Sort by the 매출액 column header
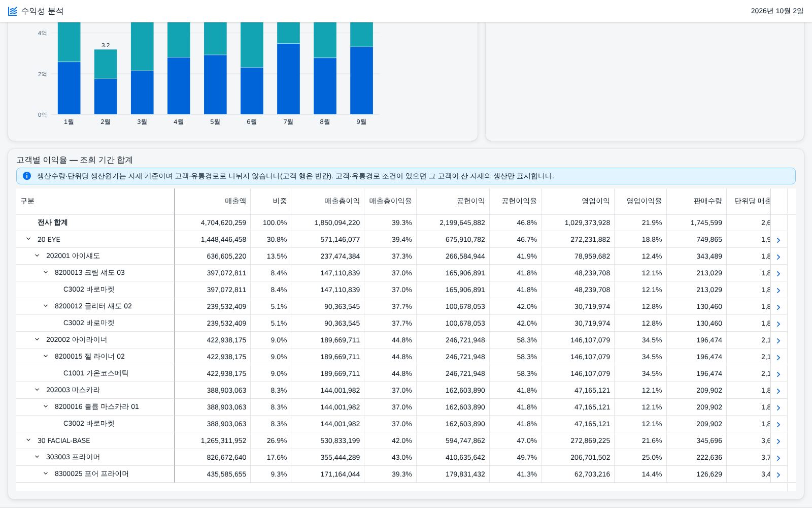 pos(235,201)
